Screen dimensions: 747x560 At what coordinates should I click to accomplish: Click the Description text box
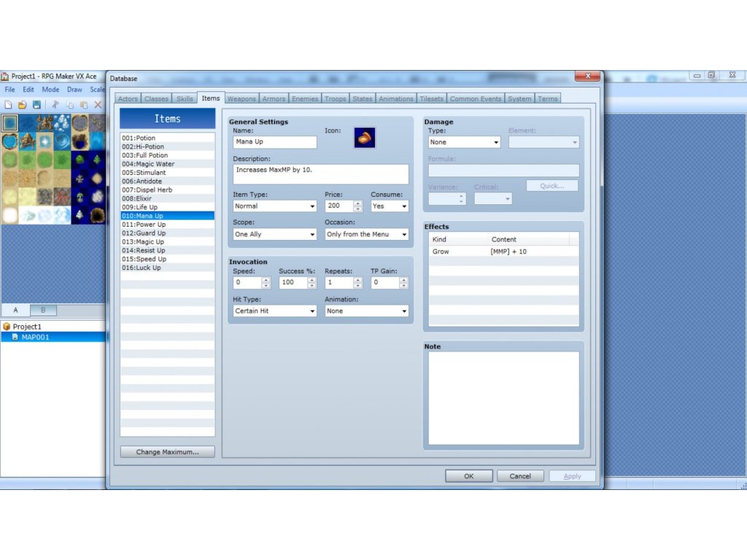321,174
